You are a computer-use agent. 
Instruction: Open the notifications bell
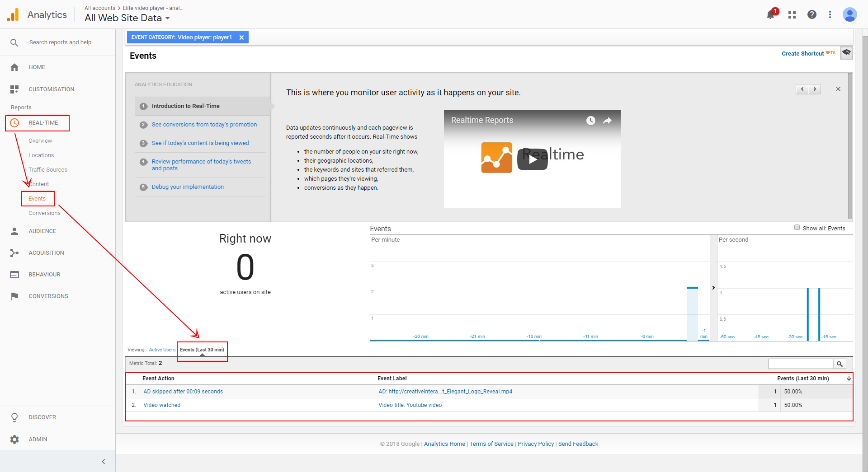tap(771, 15)
